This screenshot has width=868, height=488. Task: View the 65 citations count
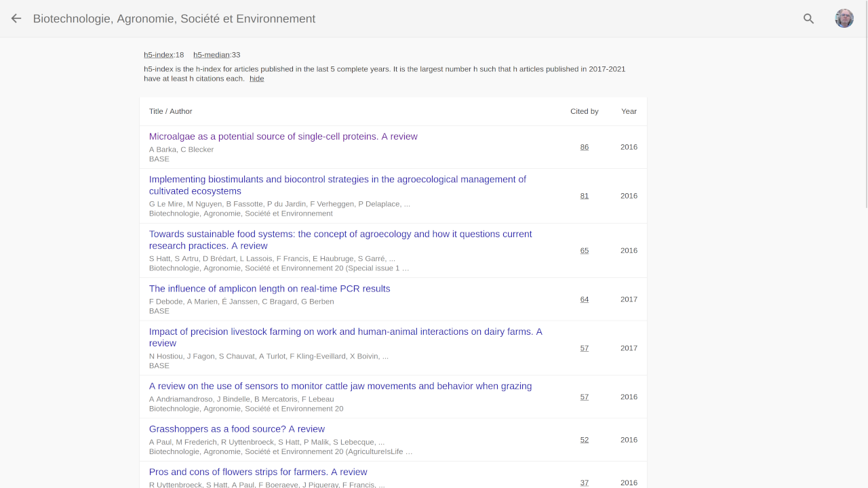pyautogui.click(x=584, y=251)
